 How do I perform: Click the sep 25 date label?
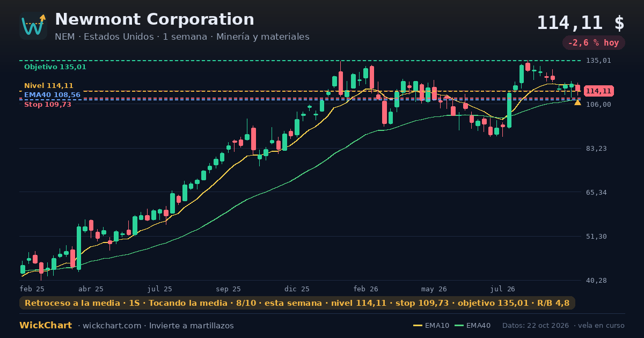pyautogui.click(x=229, y=289)
